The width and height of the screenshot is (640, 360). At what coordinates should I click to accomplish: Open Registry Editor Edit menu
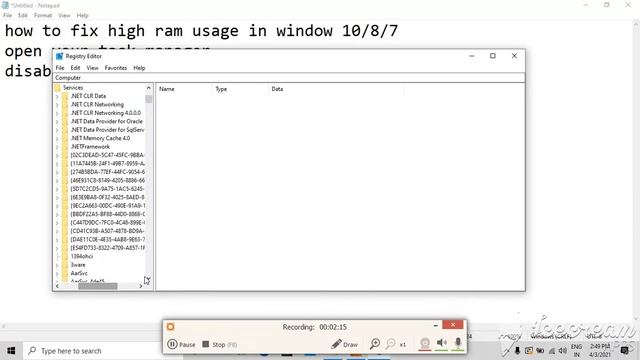pyautogui.click(x=75, y=68)
